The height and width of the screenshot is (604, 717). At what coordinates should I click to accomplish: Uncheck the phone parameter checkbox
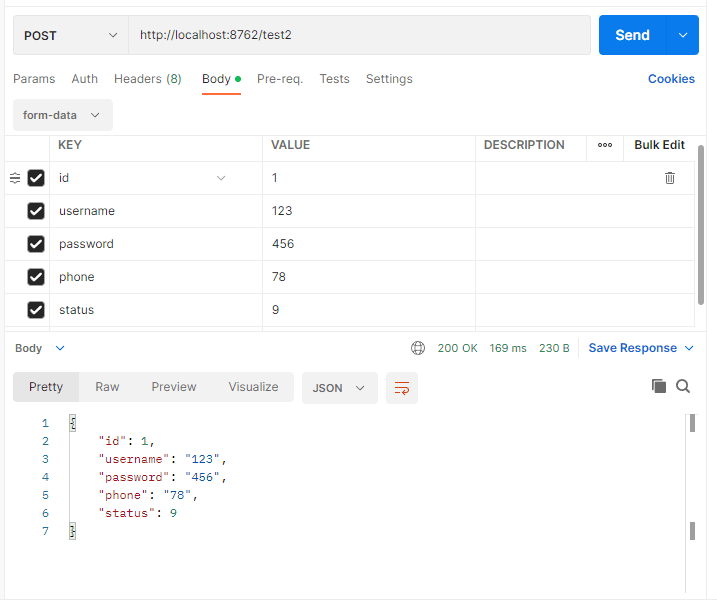click(36, 277)
